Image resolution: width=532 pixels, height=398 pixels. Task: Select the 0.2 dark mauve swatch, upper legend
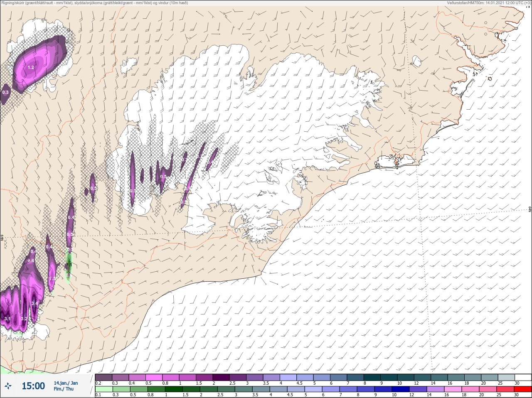103,377
